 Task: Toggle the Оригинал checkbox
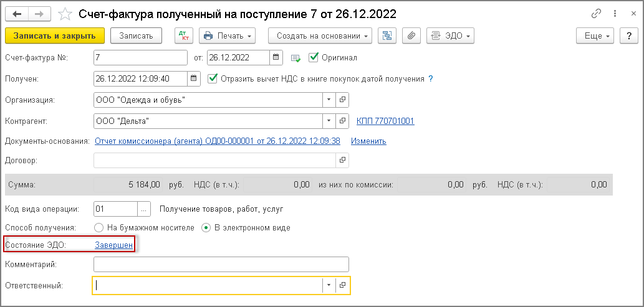point(314,57)
